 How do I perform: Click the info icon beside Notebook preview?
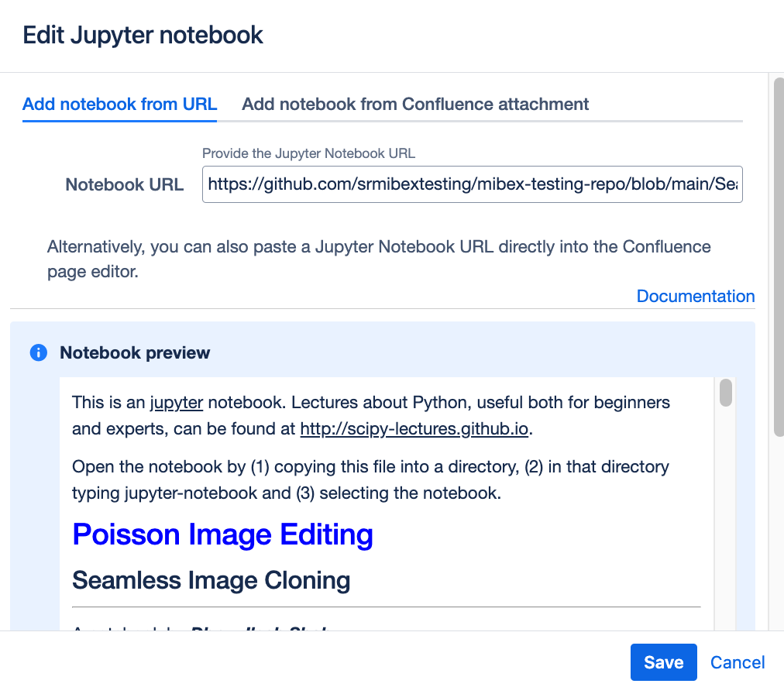click(38, 353)
